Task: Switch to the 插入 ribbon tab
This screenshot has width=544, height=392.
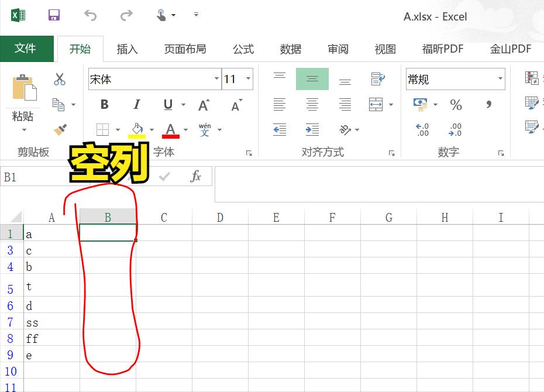Action: tap(127, 49)
